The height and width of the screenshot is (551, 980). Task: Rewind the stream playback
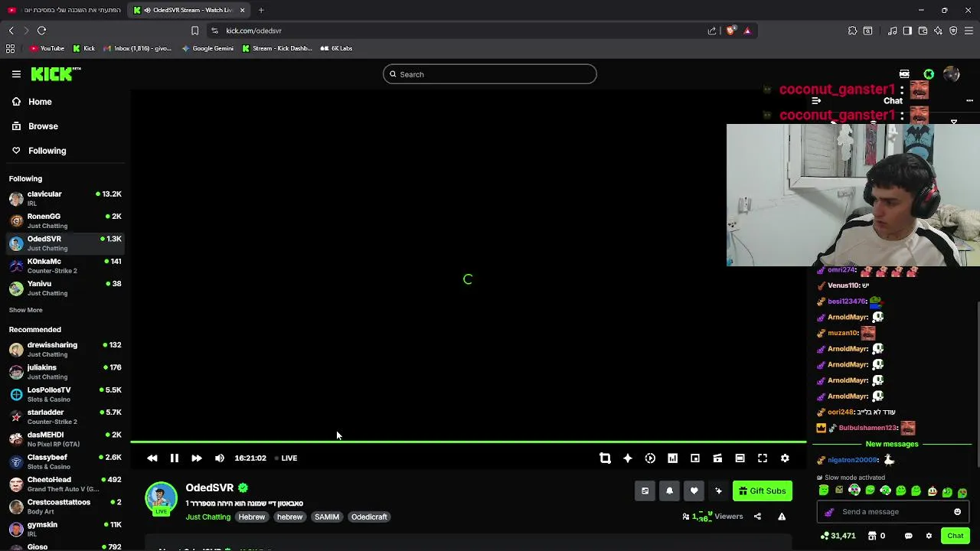[152, 458]
